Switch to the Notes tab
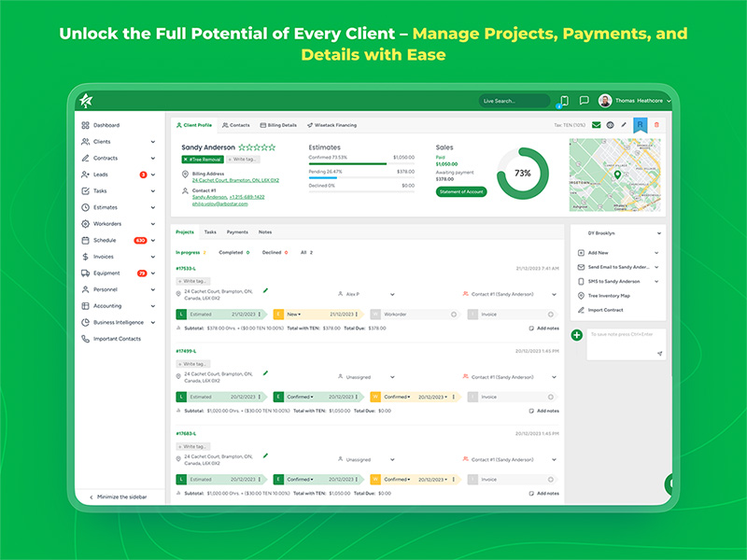The height and width of the screenshot is (560, 747). click(x=265, y=231)
